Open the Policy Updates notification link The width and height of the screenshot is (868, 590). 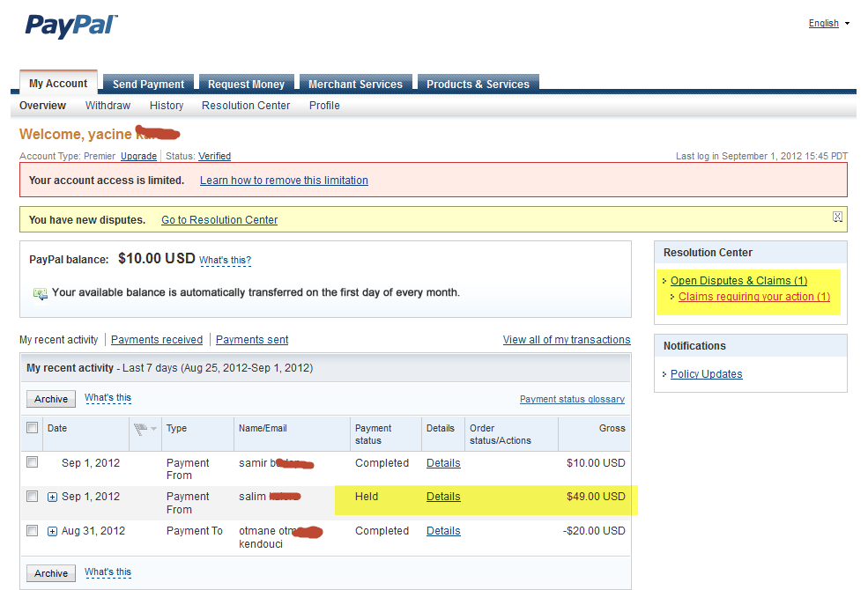tap(707, 373)
